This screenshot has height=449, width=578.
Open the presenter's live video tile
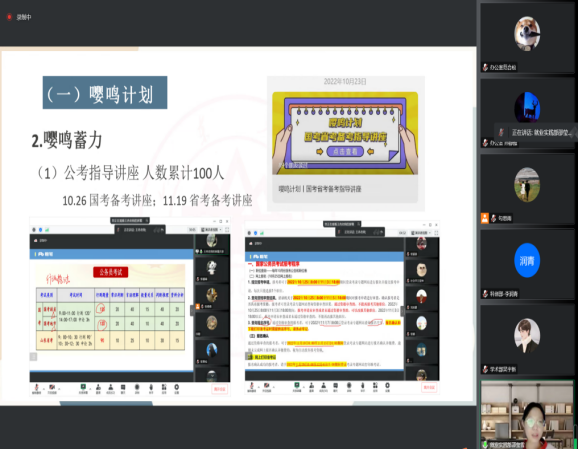coord(527,415)
